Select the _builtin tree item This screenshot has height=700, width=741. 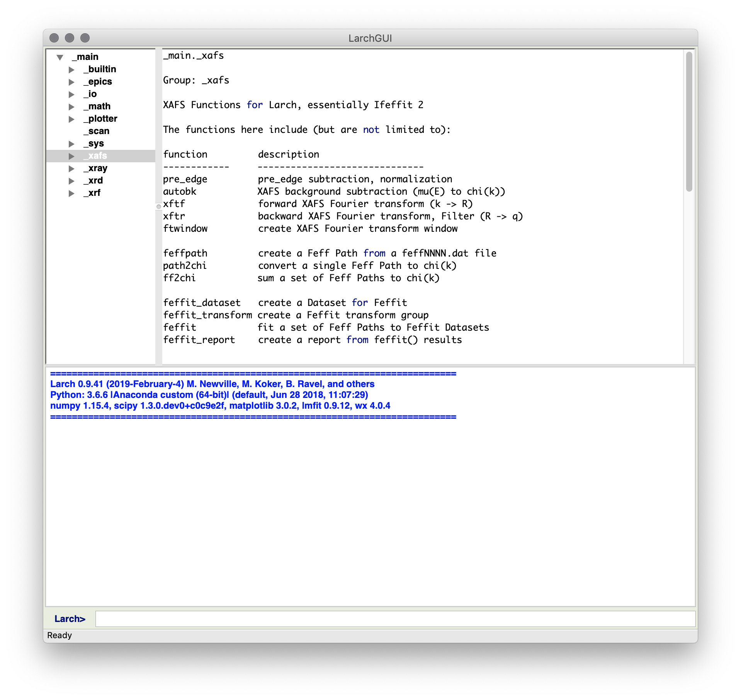(x=100, y=70)
